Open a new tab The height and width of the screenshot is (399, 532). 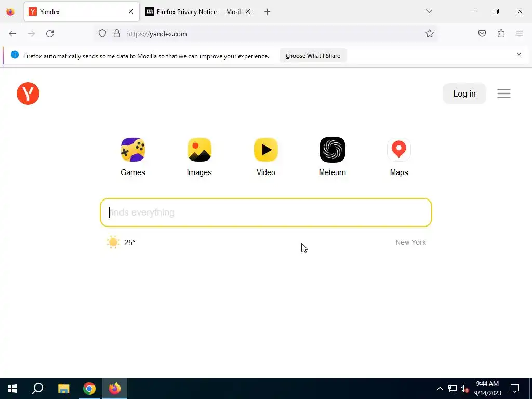coord(267,12)
